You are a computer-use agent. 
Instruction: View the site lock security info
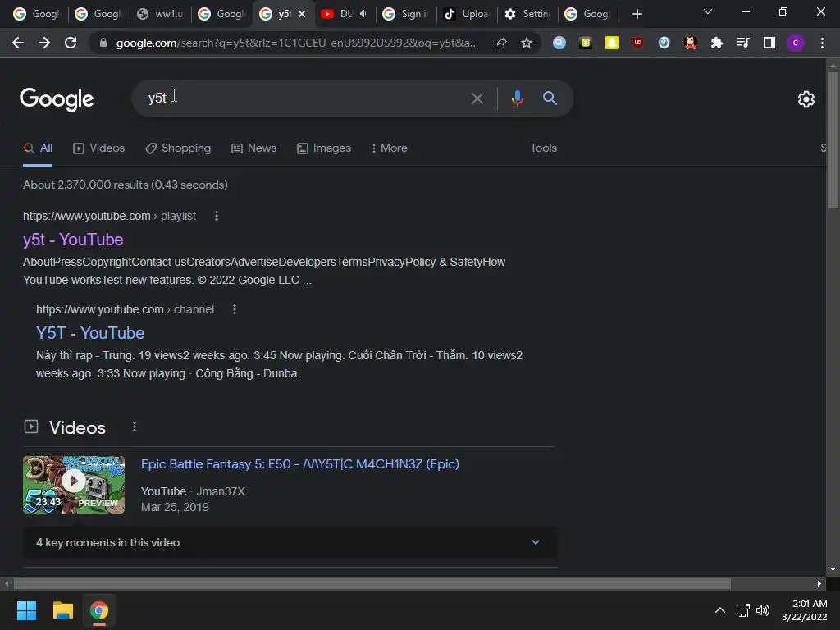[103, 43]
